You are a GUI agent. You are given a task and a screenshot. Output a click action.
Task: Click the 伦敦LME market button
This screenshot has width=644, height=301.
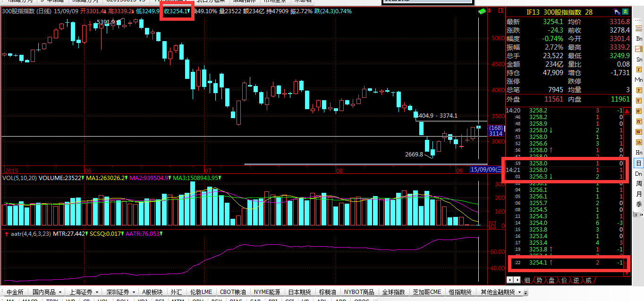(x=201, y=292)
